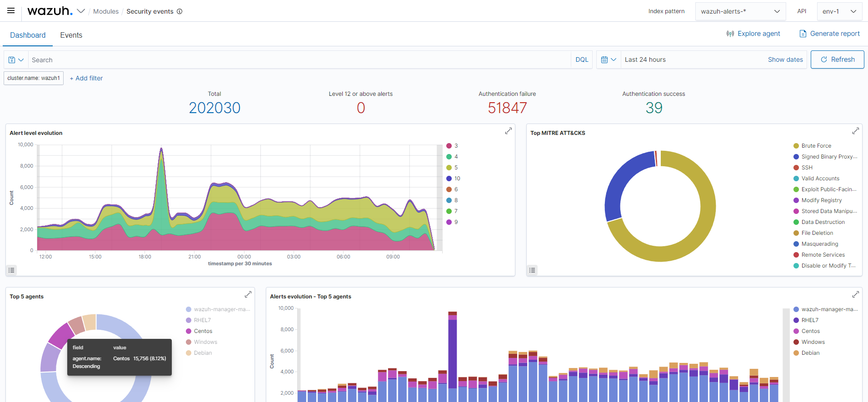Click level 3 legend color dot
The width and height of the screenshot is (868, 402).
[x=449, y=146]
